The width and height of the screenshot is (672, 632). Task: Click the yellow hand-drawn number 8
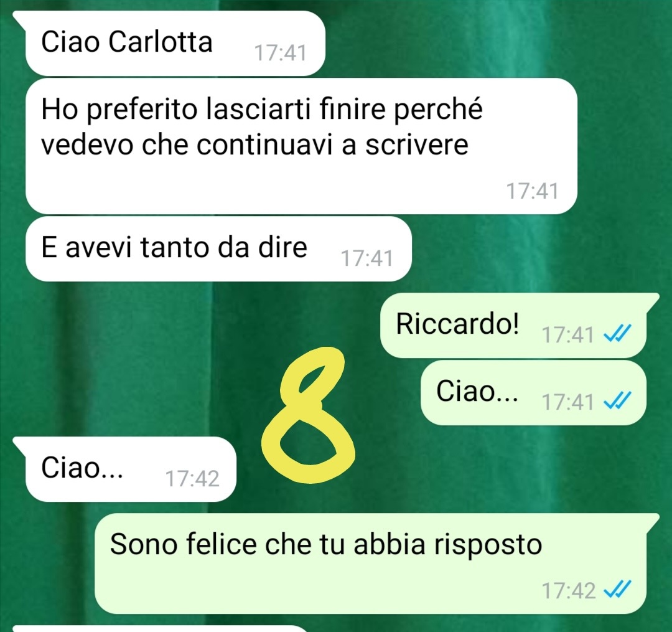(309, 415)
